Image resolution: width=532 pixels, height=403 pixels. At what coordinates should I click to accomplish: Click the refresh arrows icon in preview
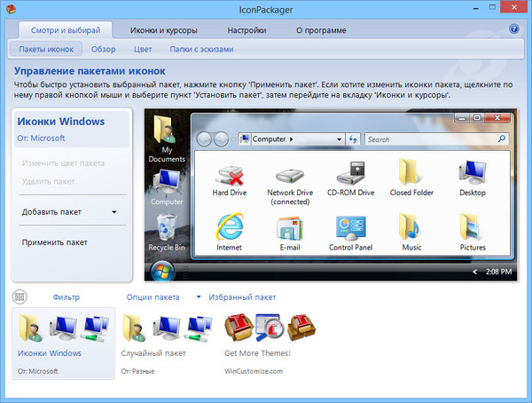coord(353,139)
